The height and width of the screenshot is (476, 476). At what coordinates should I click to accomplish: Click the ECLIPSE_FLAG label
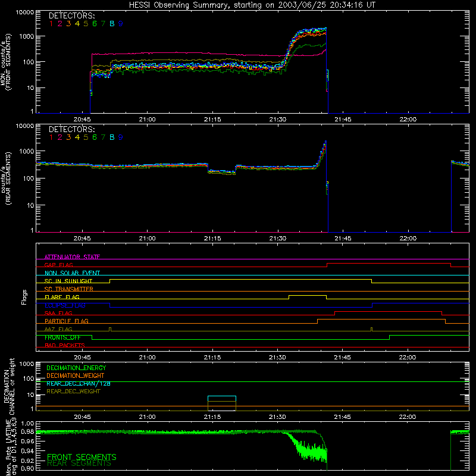(x=65, y=305)
